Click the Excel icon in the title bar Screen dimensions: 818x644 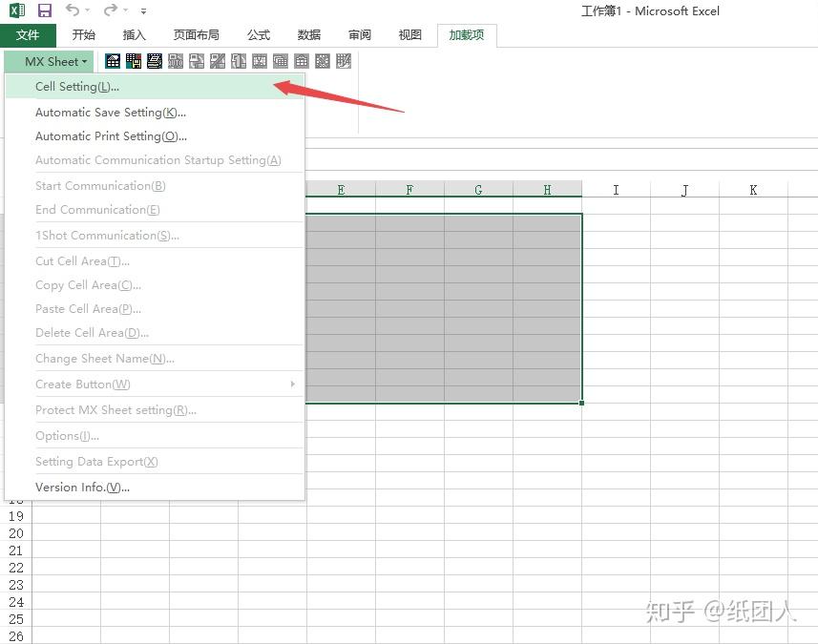point(15,10)
